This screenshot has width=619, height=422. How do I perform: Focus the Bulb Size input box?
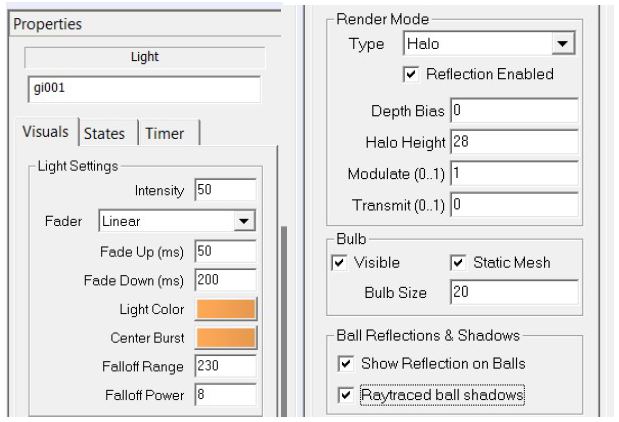[514, 292]
